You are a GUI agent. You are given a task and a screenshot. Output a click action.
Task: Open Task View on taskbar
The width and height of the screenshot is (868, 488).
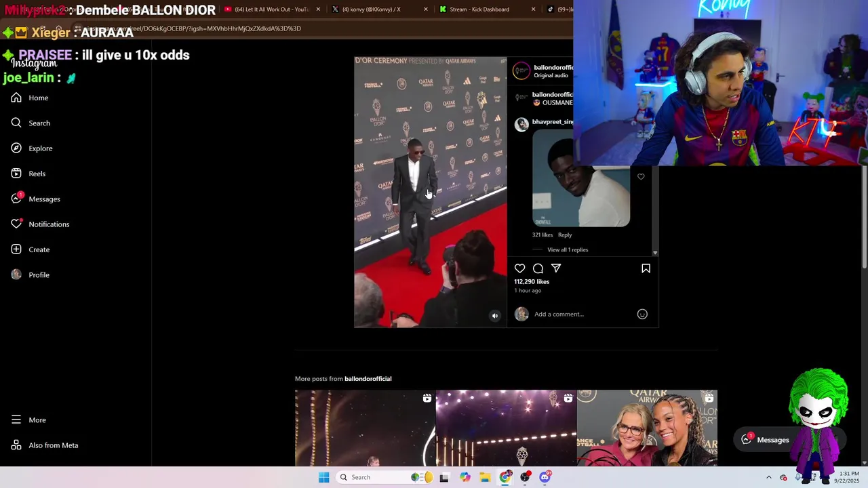[x=444, y=477]
